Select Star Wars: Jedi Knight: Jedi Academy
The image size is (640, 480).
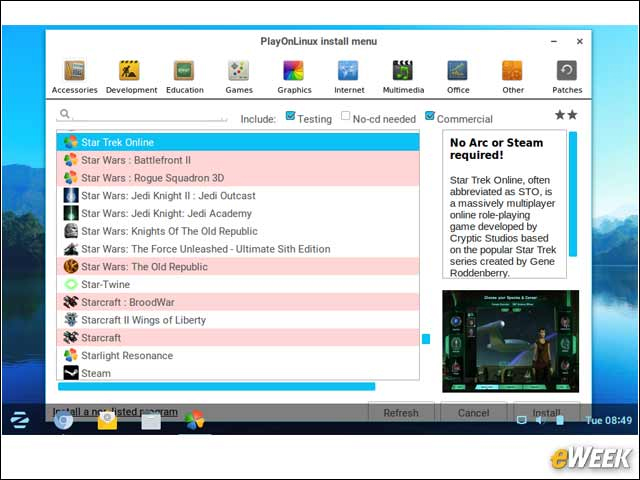point(238,213)
